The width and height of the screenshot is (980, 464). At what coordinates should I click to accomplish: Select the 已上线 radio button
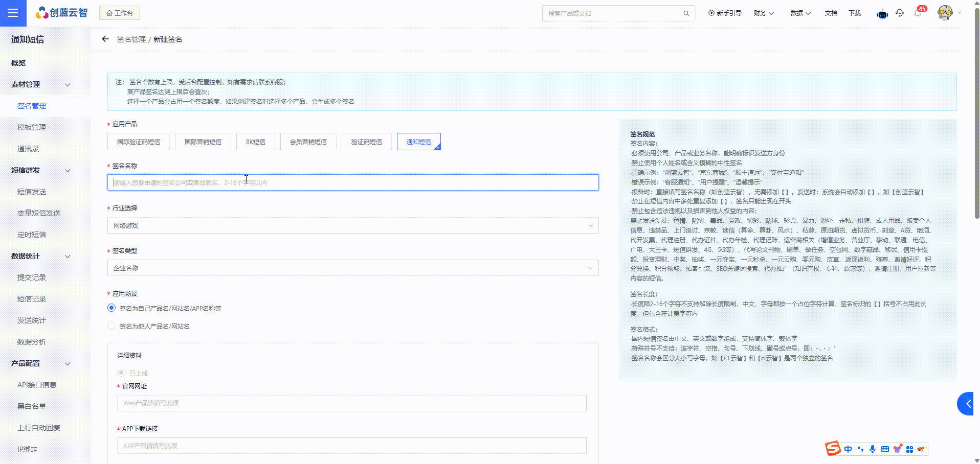pos(121,373)
